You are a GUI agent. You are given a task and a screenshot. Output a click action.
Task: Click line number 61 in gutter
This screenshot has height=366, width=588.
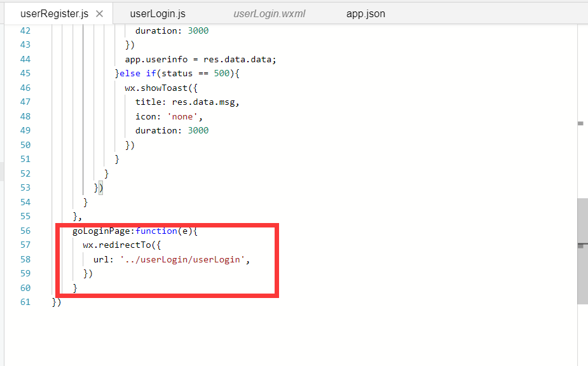point(25,302)
